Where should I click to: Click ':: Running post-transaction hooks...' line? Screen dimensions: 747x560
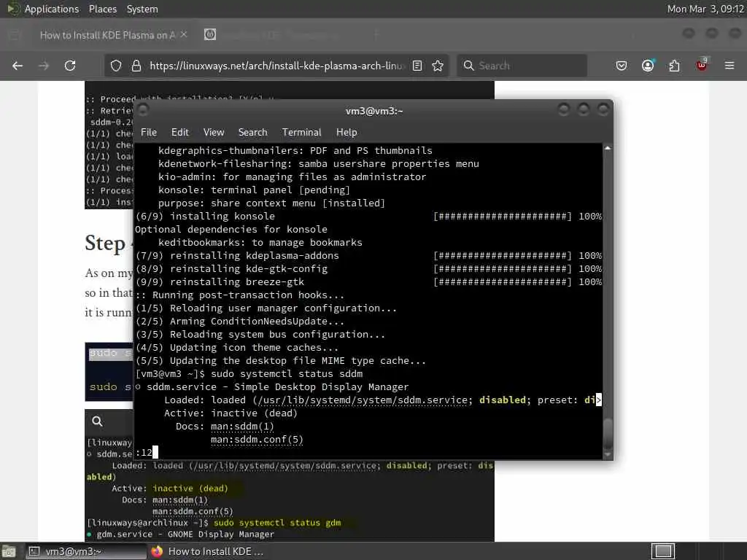(239, 295)
